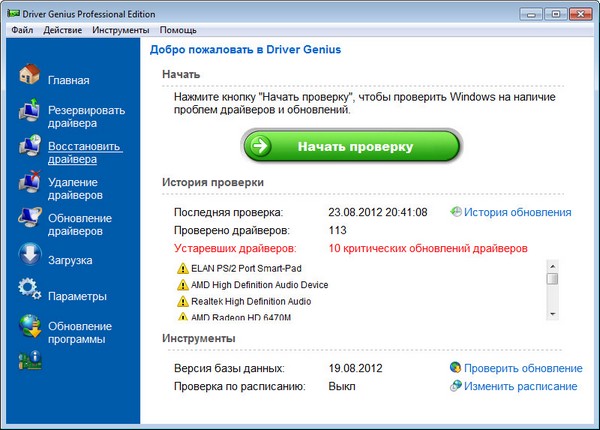Click Изменить расписание link

520,386
